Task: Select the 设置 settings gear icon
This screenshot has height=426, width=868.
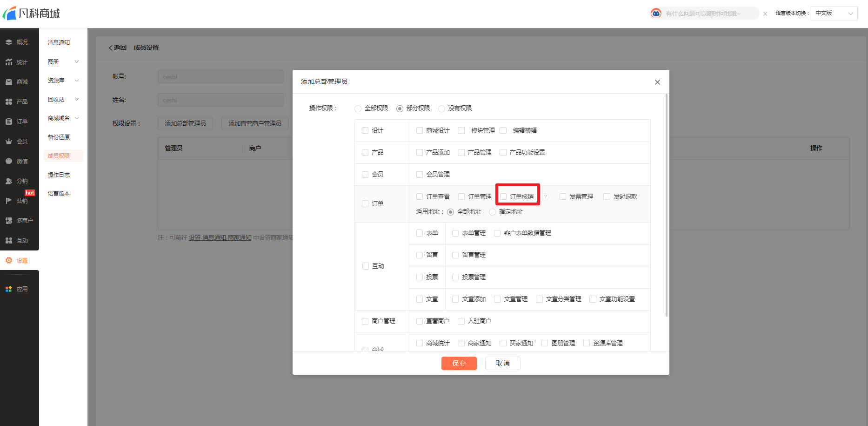Action: point(9,260)
